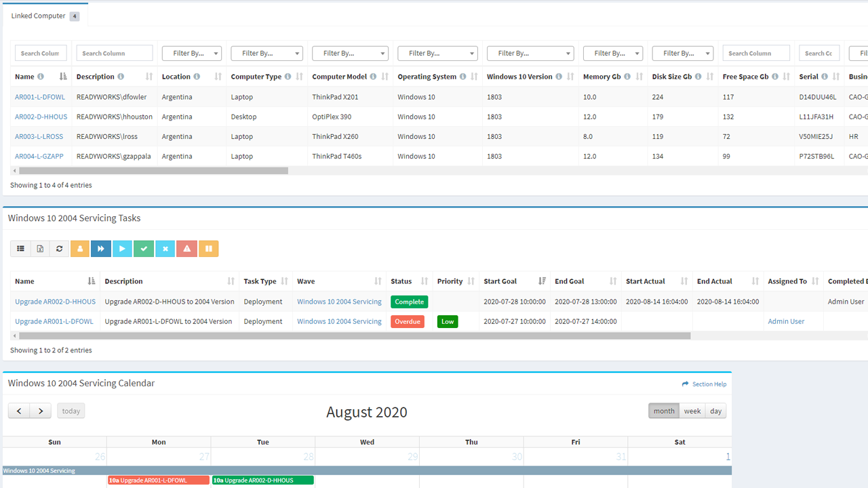Screen dimensions: 868x488
Task: Open computer AR001-L-DFOWL details link
Action: click(x=40, y=97)
